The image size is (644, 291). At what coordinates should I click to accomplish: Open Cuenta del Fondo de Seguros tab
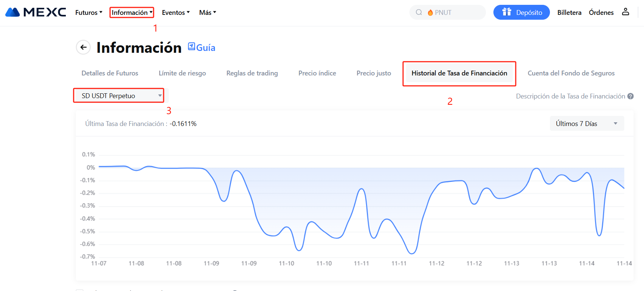point(571,73)
